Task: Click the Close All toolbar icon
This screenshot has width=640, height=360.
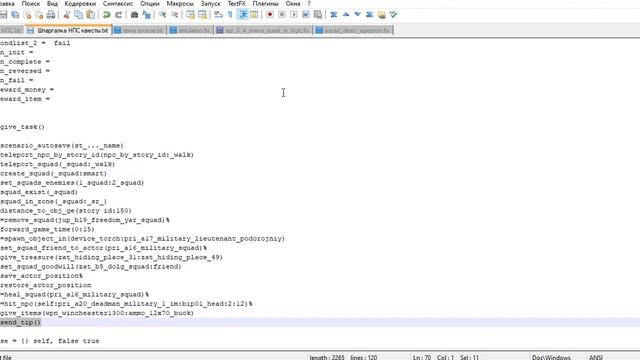Action: 39,15
